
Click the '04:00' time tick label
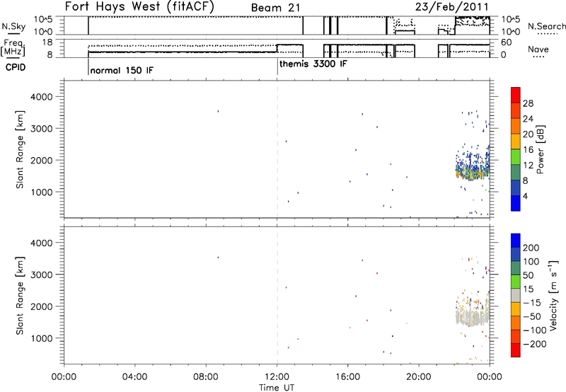[135, 377]
